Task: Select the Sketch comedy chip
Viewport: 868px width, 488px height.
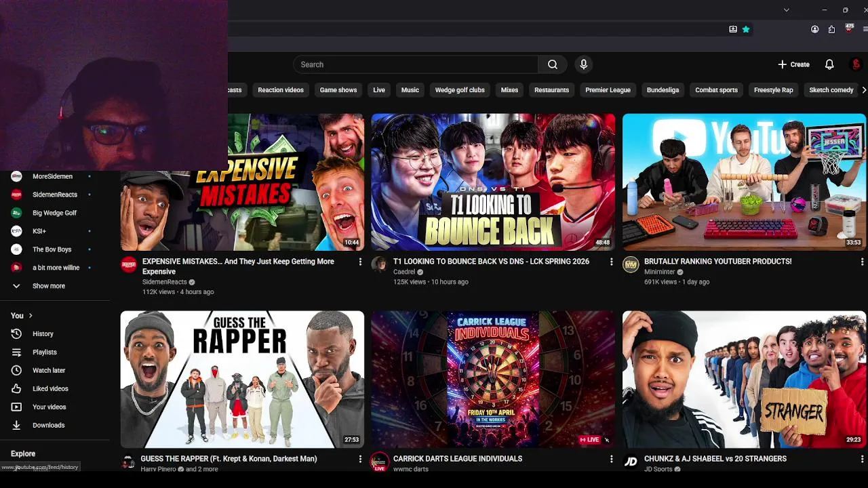Action: click(x=831, y=89)
